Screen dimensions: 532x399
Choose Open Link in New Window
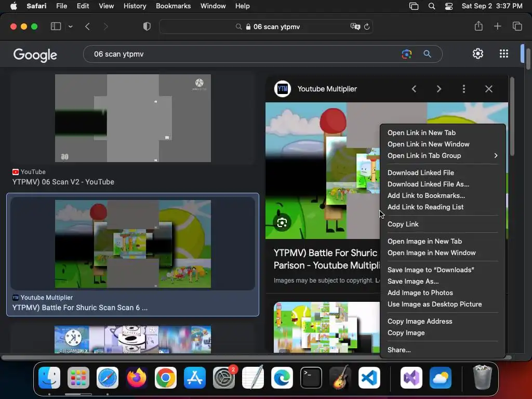point(428,144)
